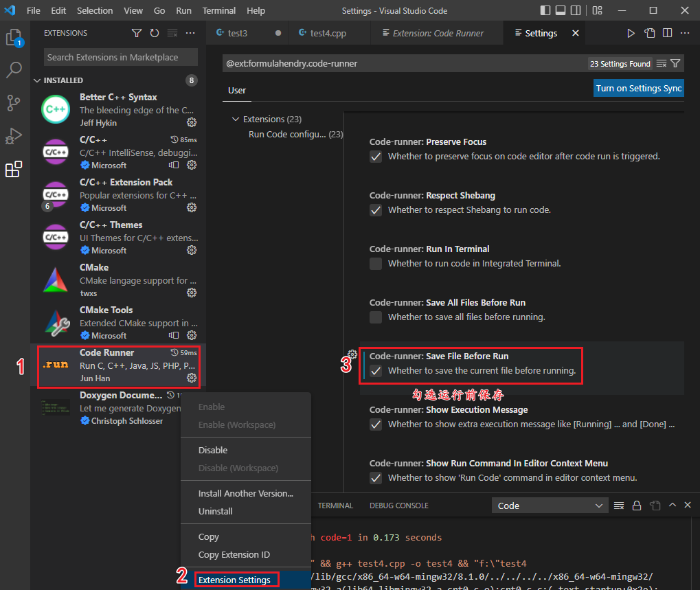
Task: Click the Search Extensions in Marketplace field
Action: 120,57
